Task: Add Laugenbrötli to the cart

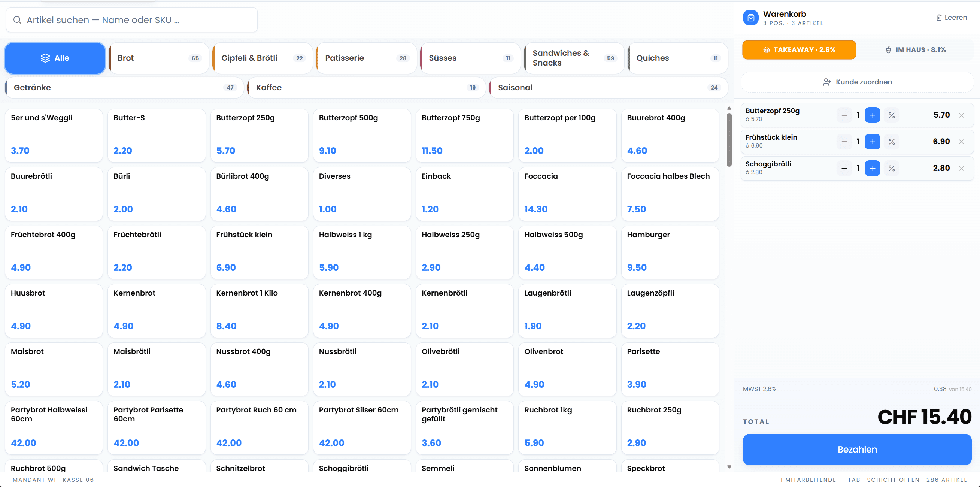Action: [x=567, y=311]
